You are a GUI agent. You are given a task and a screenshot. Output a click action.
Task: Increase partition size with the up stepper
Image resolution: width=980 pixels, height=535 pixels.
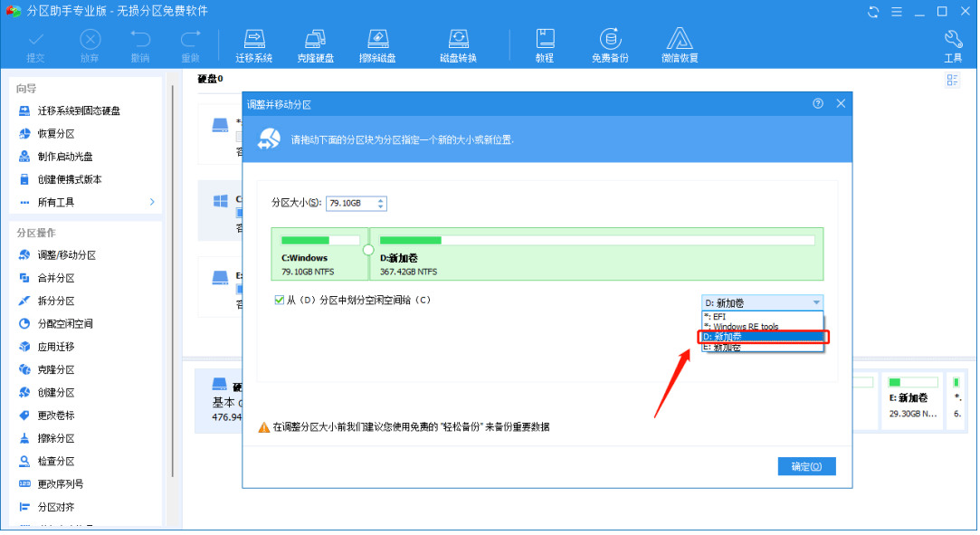tap(381, 200)
